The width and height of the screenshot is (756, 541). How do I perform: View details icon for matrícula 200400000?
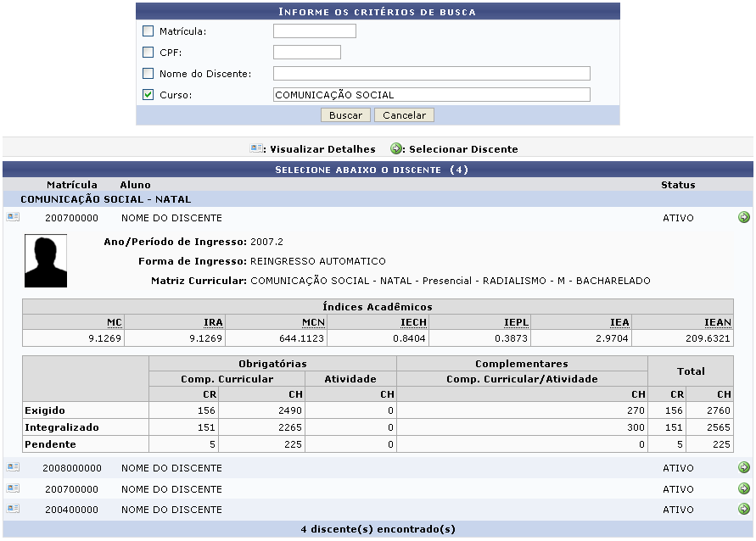pos(13,508)
